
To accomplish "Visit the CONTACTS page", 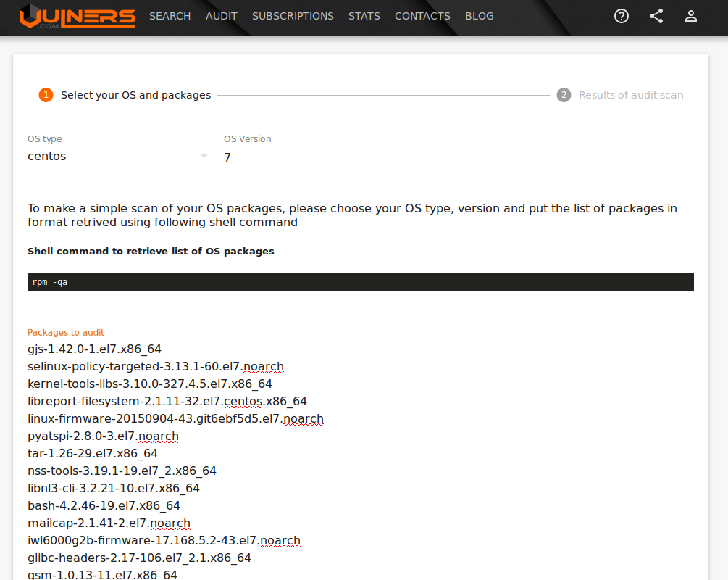I will point(422,16).
